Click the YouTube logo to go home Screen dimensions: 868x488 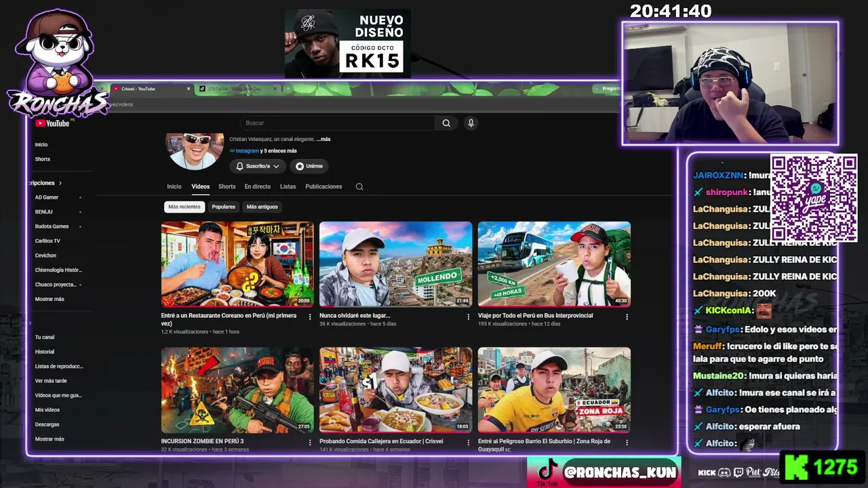[x=52, y=123]
